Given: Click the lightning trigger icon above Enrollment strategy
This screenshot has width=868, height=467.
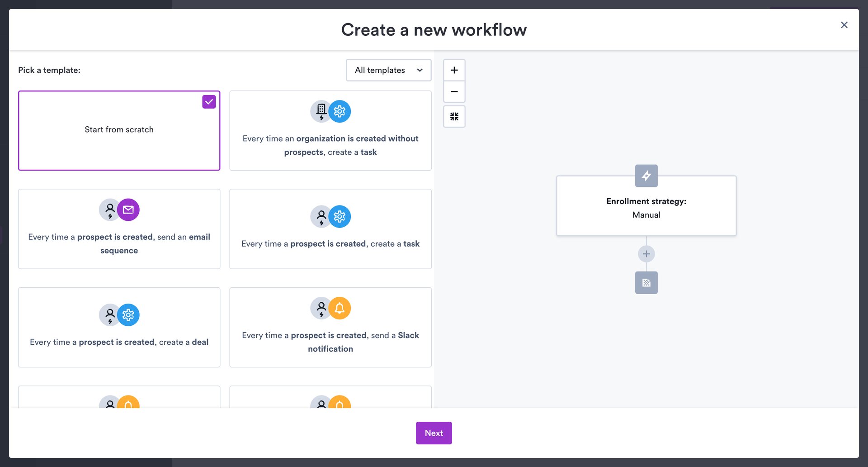Looking at the screenshot, I should (646, 176).
